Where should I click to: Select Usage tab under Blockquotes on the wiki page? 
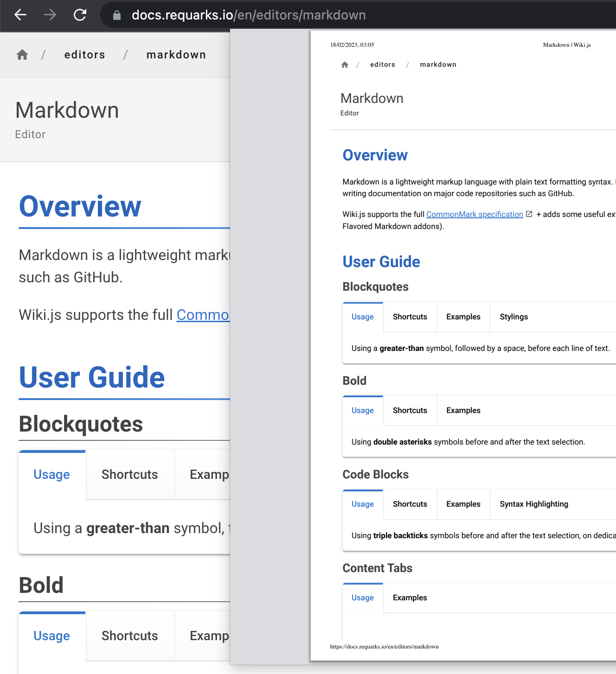[x=52, y=475]
